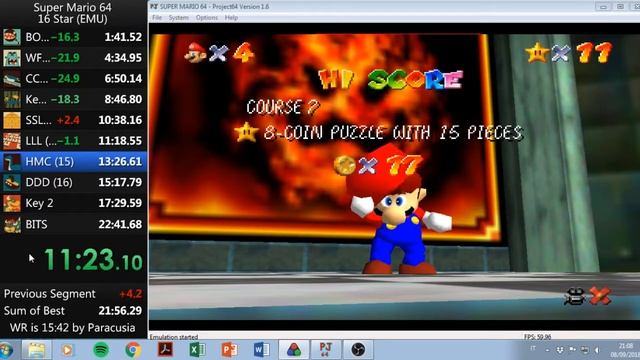Click the LLL split icon
The width and height of the screenshot is (640, 360).
pos(12,141)
